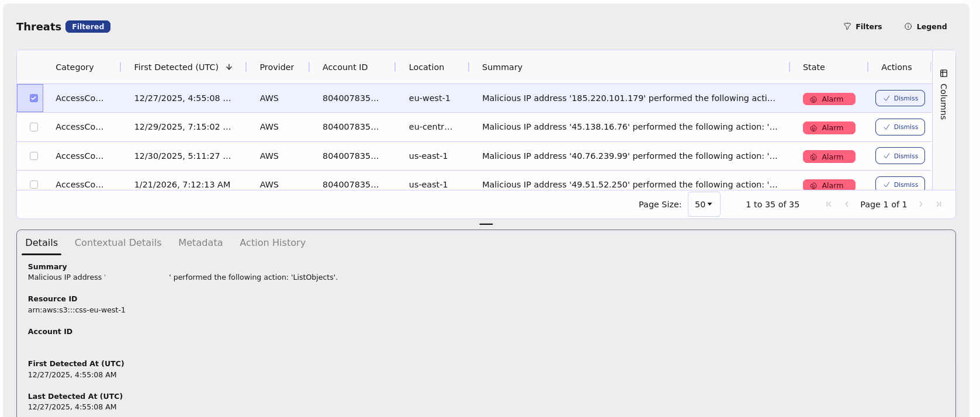Switch to the Contextual Details tab
The height and width of the screenshot is (417, 980).
tap(118, 243)
